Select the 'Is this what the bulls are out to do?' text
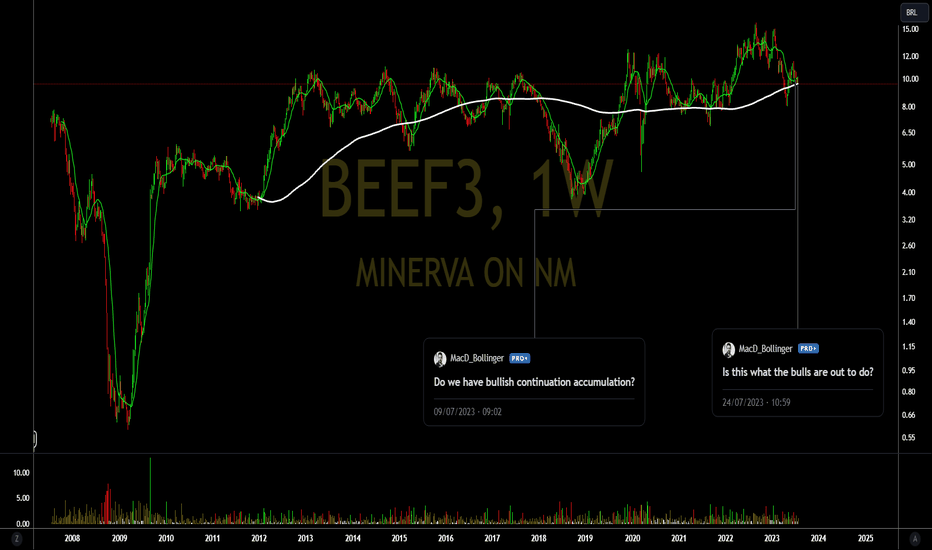932x550 pixels. coord(798,372)
